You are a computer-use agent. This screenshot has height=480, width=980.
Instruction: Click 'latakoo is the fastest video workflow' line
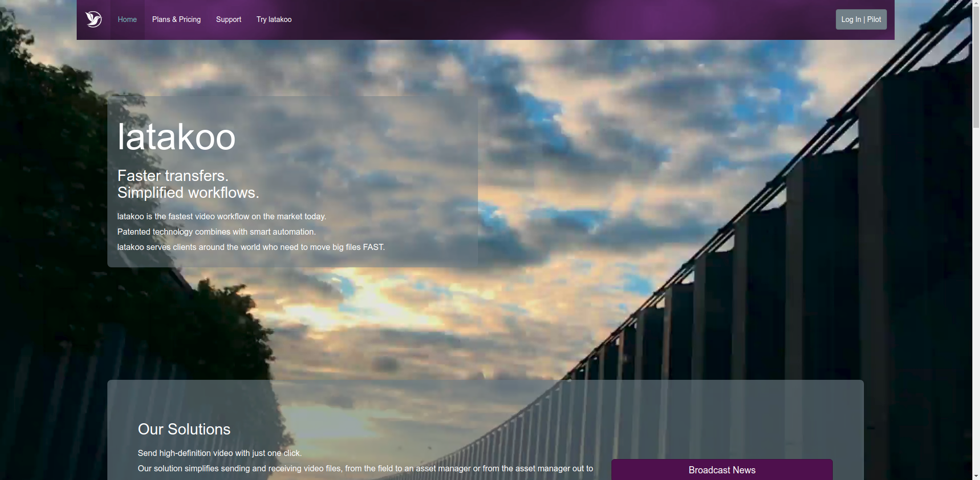point(221,216)
